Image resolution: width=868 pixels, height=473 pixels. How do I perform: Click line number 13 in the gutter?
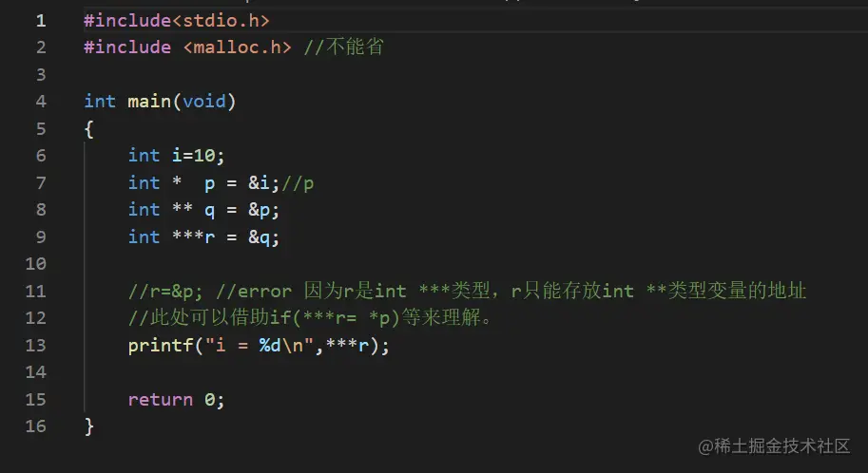(35, 346)
